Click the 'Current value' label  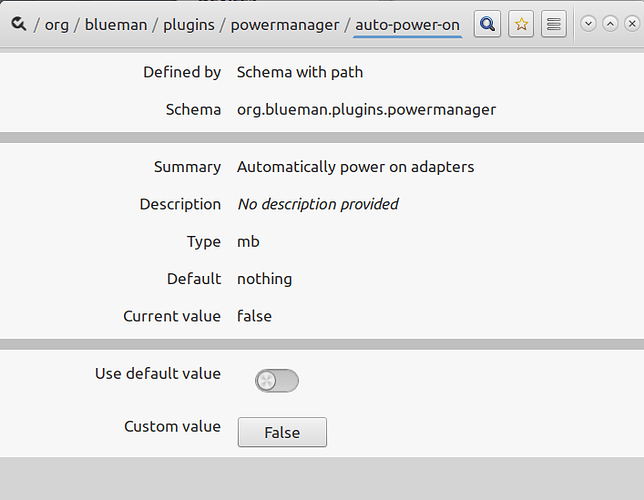click(x=172, y=316)
